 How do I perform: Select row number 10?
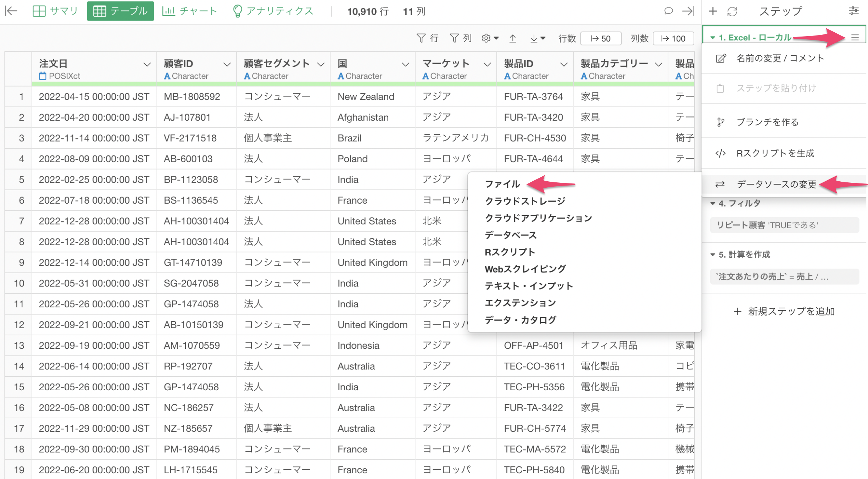[x=19, y=283]
